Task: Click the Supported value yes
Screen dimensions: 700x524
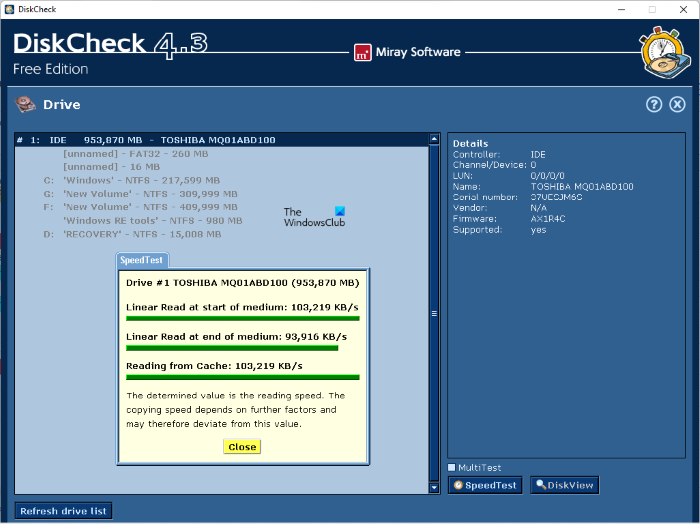Action: tap(538, 230)
